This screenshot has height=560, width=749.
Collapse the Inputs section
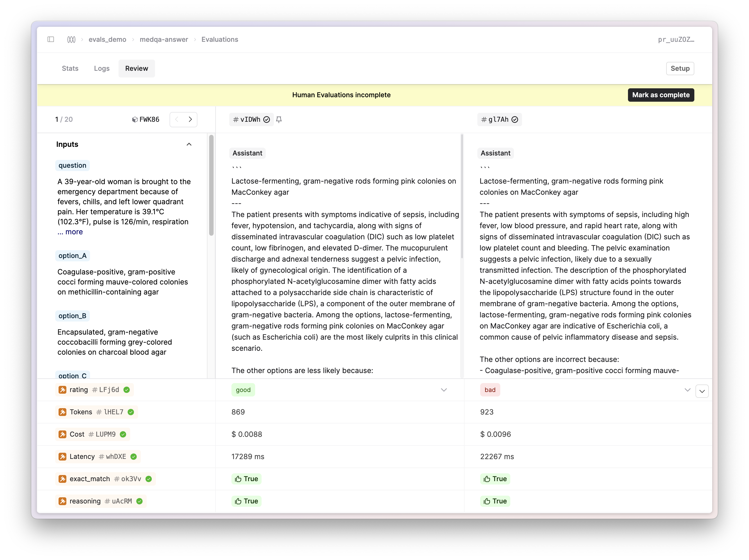point(189,145)
